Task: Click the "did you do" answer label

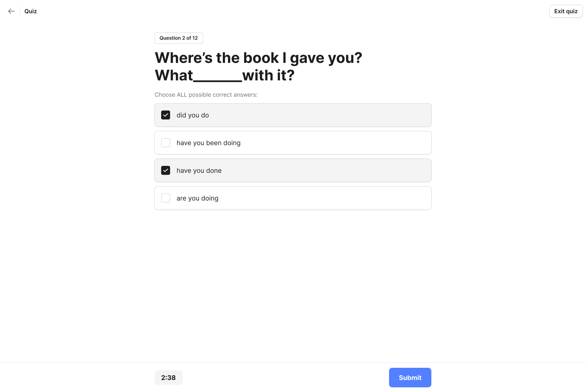Action: (x=192, y=115)
